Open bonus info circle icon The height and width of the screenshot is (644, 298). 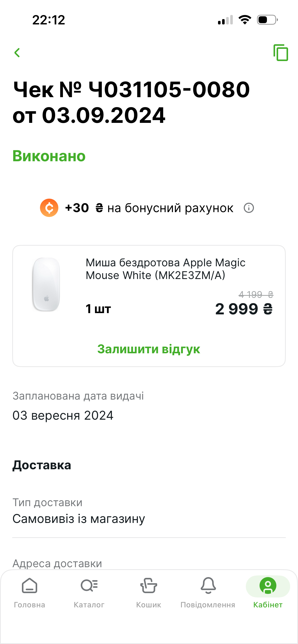[249, 208]
